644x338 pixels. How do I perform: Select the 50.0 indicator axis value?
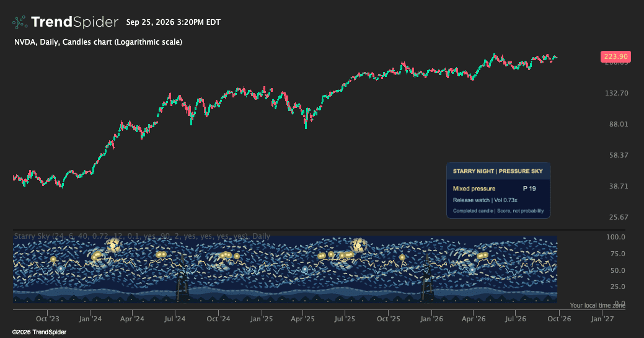(618, 270)
